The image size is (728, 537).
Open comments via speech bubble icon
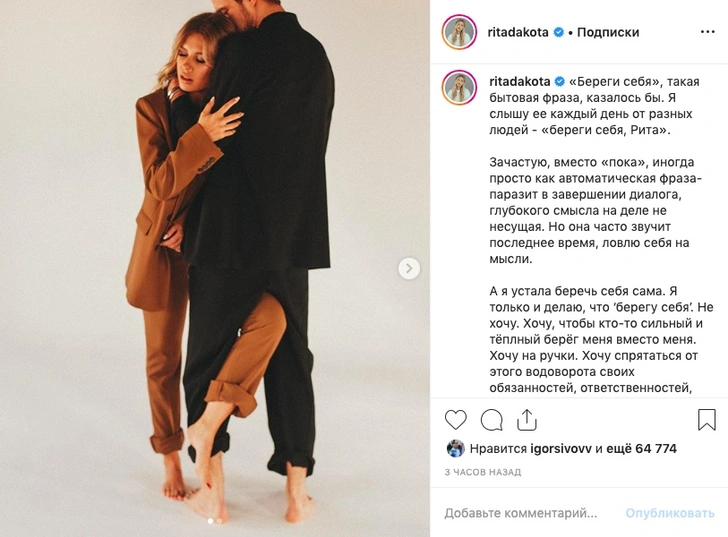coord(492,420)
